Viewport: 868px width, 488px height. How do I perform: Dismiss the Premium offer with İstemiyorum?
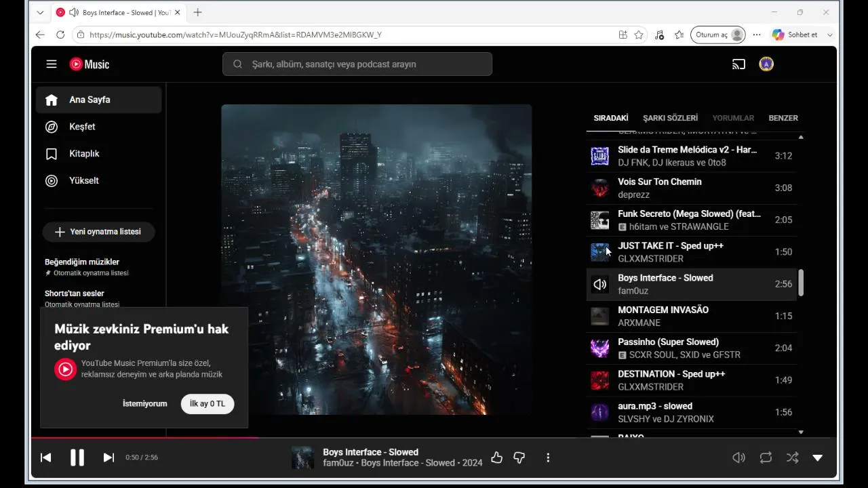coord(144,404)
